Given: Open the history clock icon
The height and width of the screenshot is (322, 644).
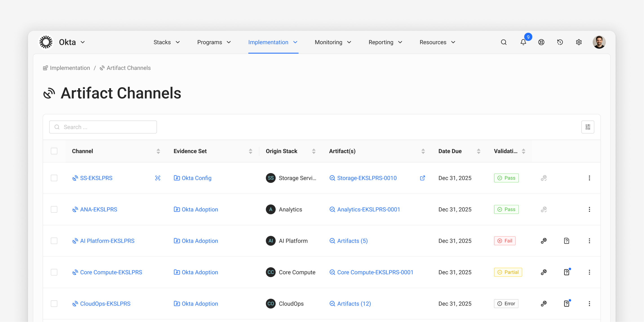Looking at the screenshot, I should (x=560, y=42).
